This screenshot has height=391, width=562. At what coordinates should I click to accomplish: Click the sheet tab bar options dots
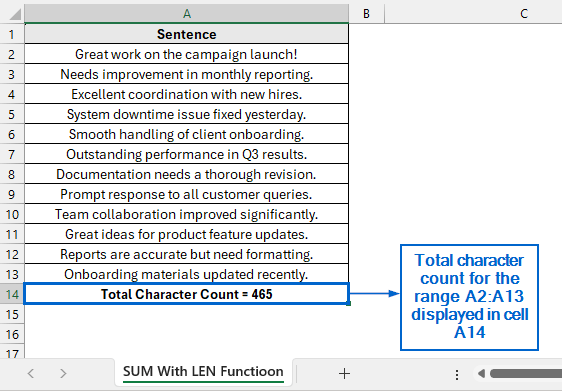(x=457, y=375)
